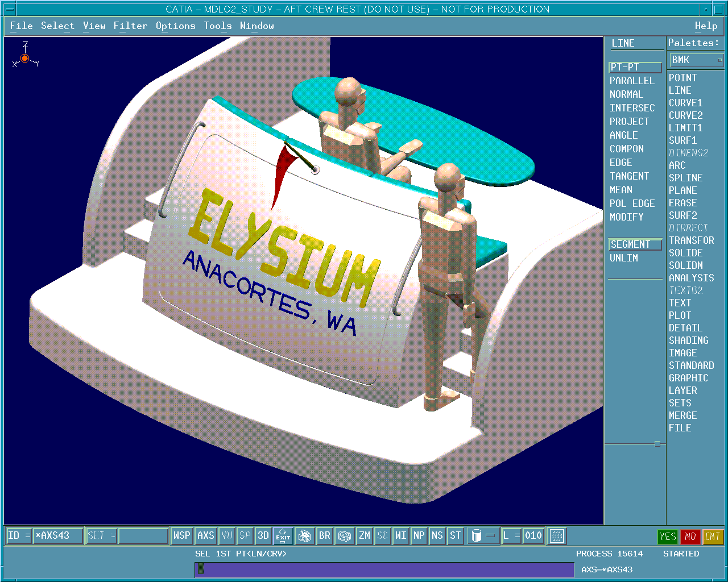The width and height of the screenshot is (728, 582).
Task: Click the layer field showing 010
Action: [x=533, y=535]
